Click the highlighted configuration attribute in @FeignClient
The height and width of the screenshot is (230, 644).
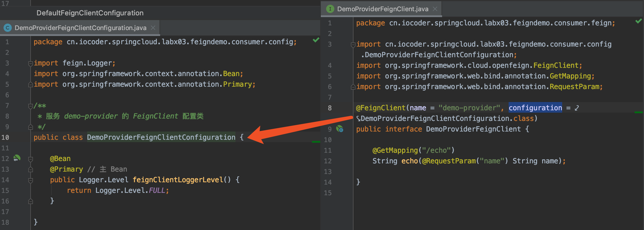coord(535,108)
